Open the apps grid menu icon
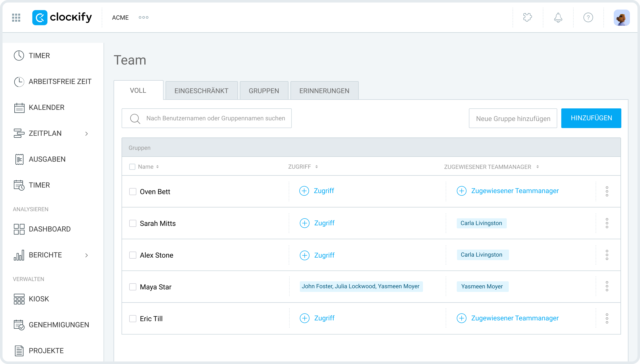 [16, 17]
